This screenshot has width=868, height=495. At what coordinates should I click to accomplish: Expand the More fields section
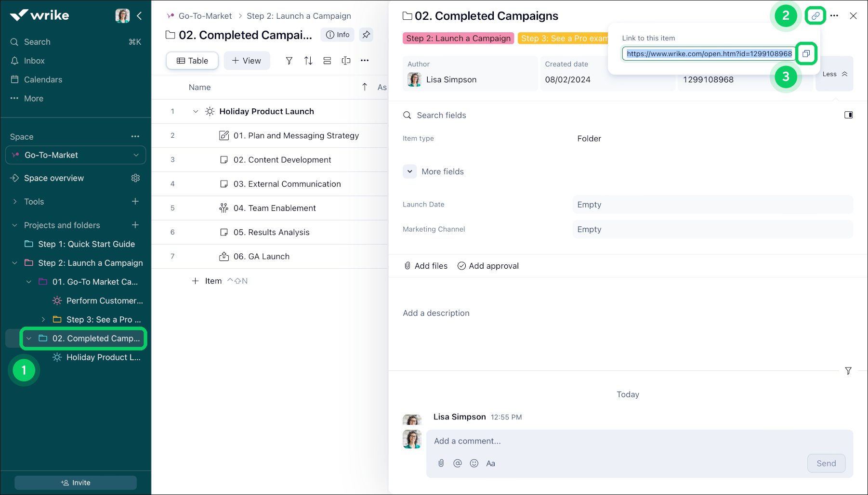(410, 171)
